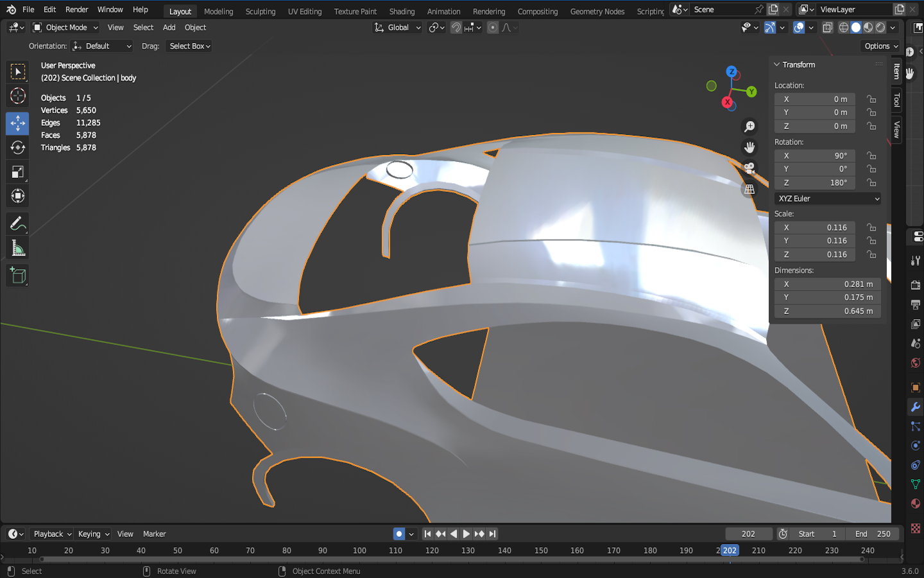Toggle viewport overlays display
Screen dimensions: 924x578
(799, 28)
